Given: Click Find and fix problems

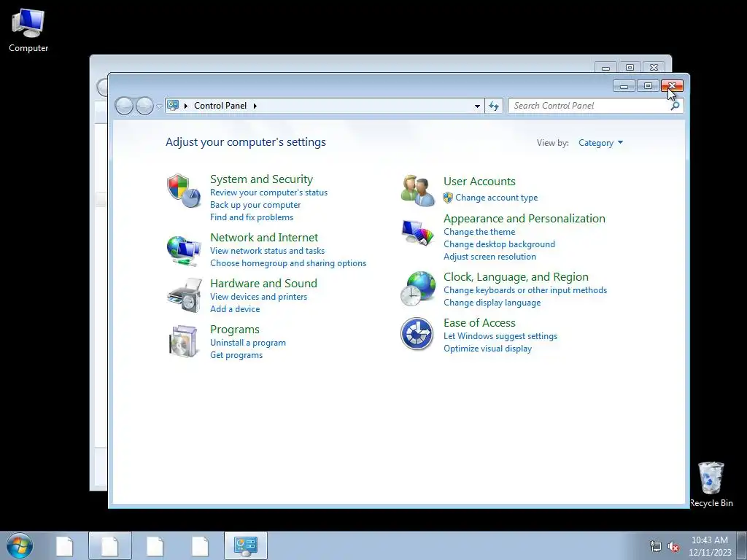Looking at the screenshot, I should pos(252,217).
